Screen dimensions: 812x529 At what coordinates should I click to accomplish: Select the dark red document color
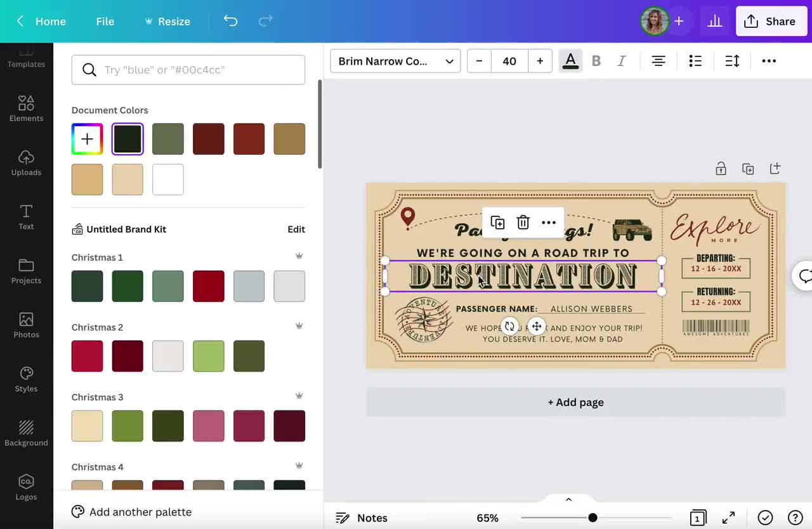(209, 139)
